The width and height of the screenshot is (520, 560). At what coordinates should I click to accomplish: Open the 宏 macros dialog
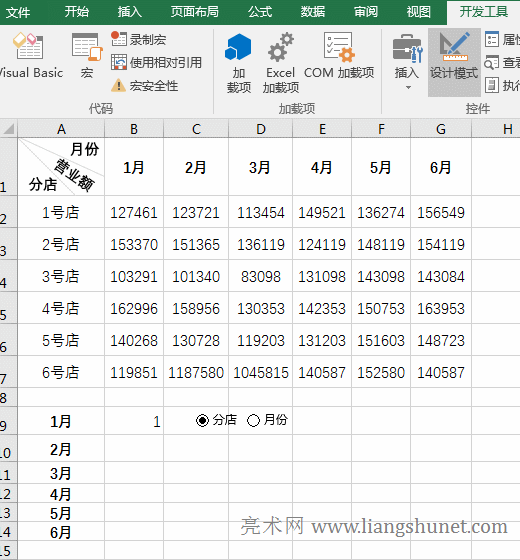(87, 55)
